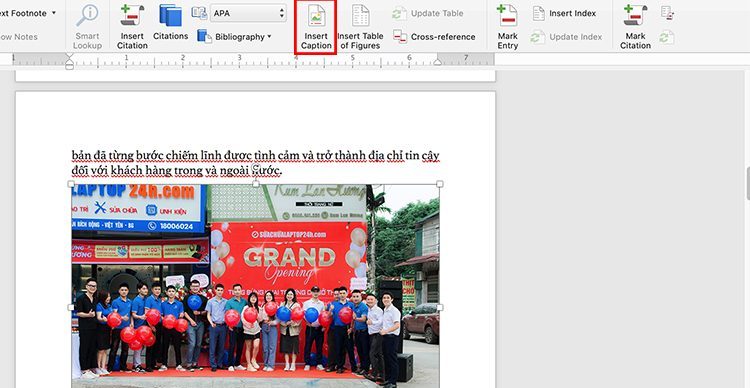Select the Grand Opening picture
The width and height of the screenshot is (750, 388).
coord(255,286)
